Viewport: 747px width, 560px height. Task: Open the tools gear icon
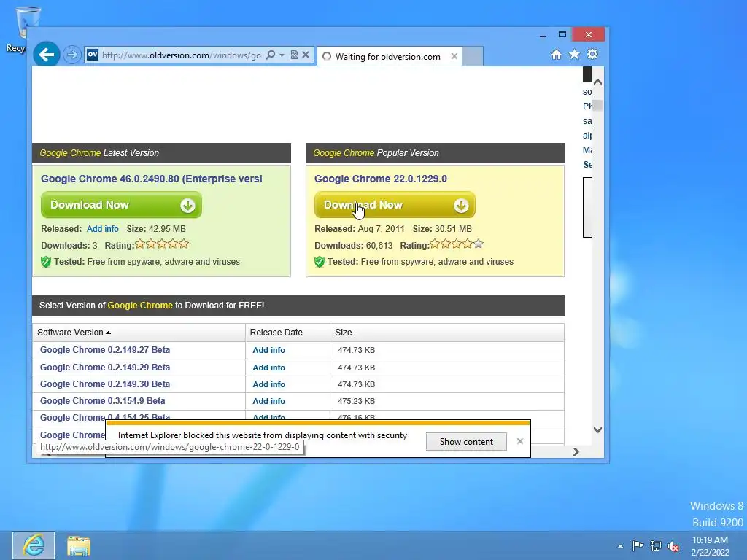pyautogui.click(x=592, y=54)
